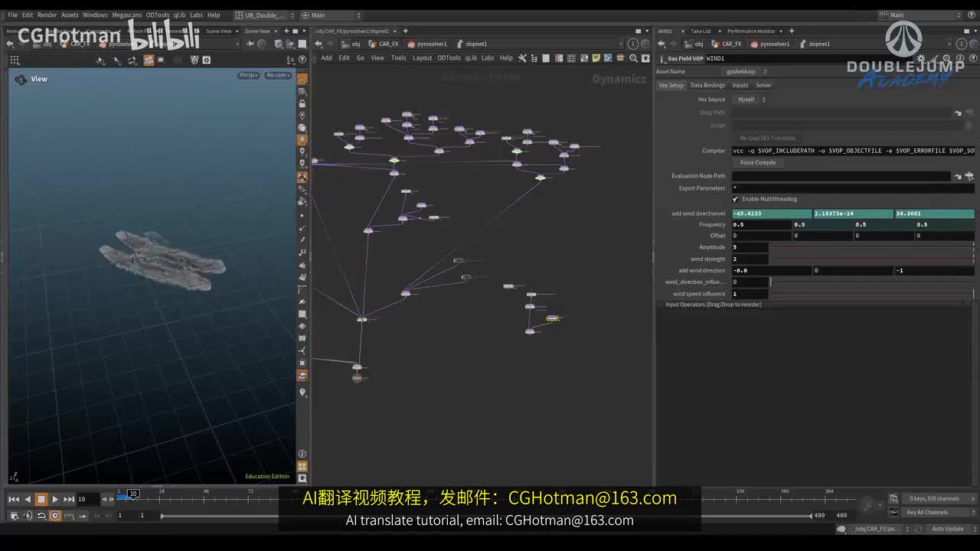The width and height of the screenshot is (980, 551).
Task: Switch to Data Bindings tab
Action: click(x=707, y=85)
